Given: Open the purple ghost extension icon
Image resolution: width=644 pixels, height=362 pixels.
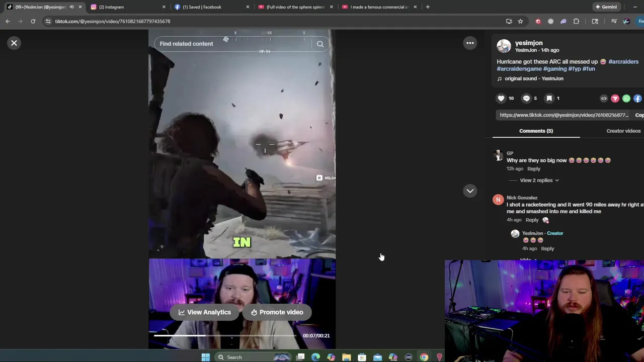Looking at the screenshot, I should tap(563, 21).
